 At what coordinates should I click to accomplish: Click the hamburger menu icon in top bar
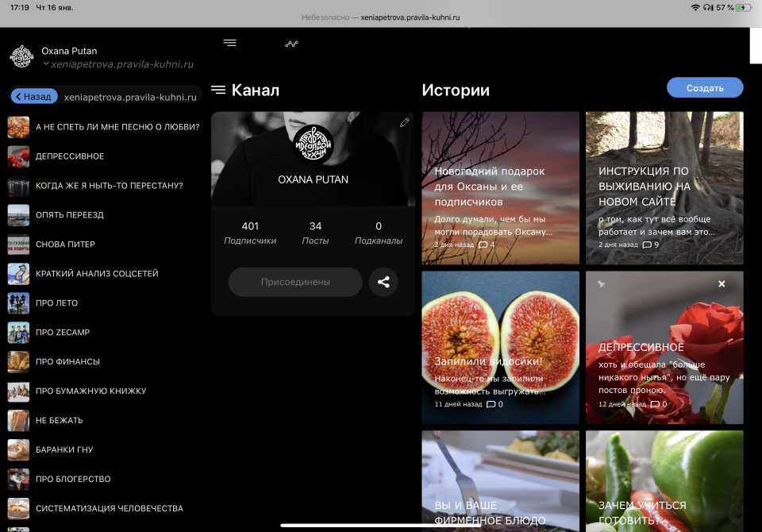coord(229,43)
